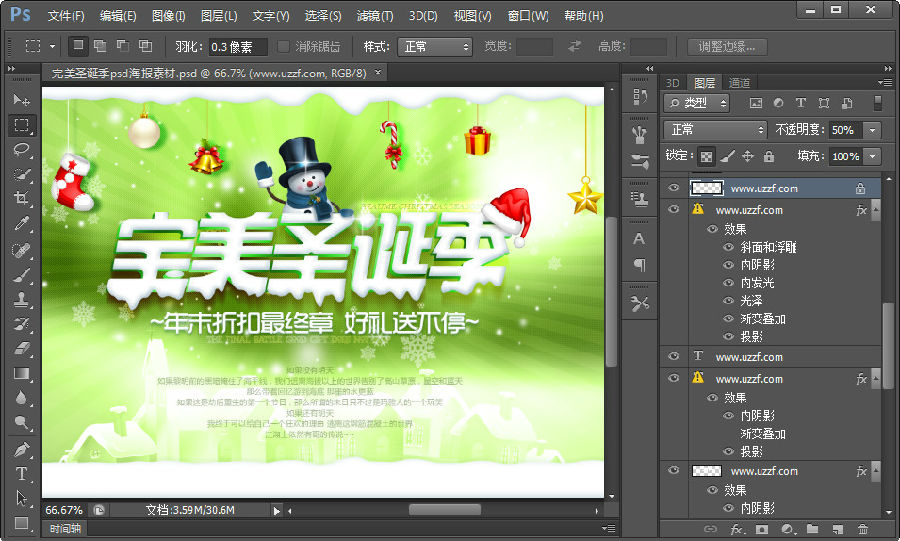Toggle visibility of Satin effect

pos(728,301)
